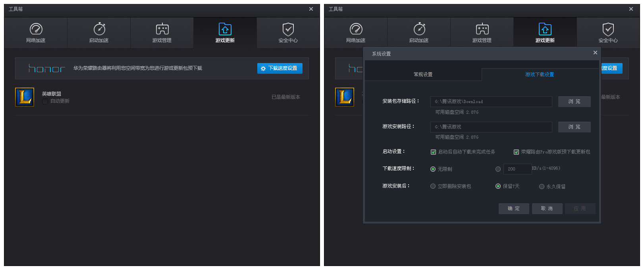Click League of Legends icon in right window

[345, 97]
